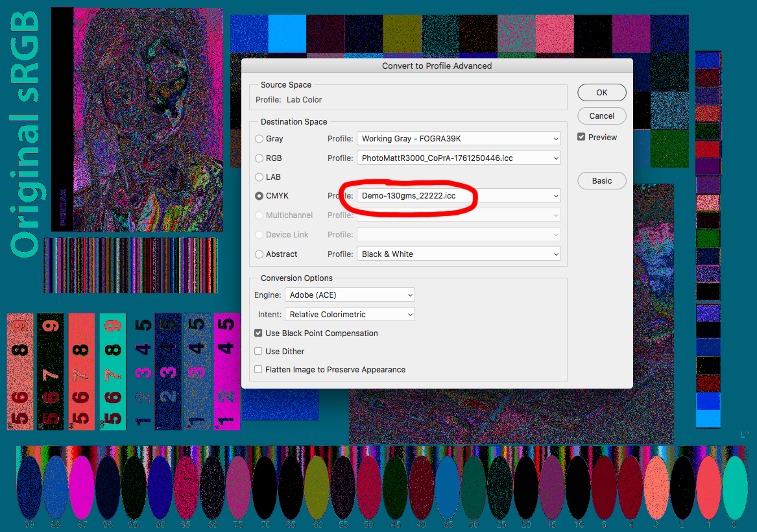Click the Source Space 'Lab Color' text
Viewport: 757px width, 532px height.
tap(304, 99)
